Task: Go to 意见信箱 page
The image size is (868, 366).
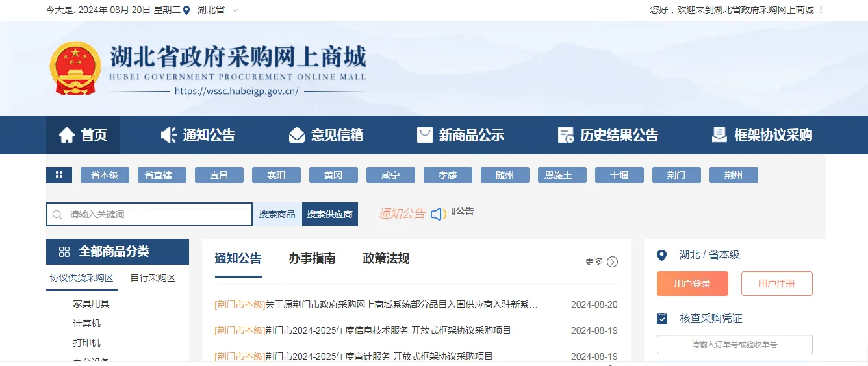Action: [x=326, y=135]
